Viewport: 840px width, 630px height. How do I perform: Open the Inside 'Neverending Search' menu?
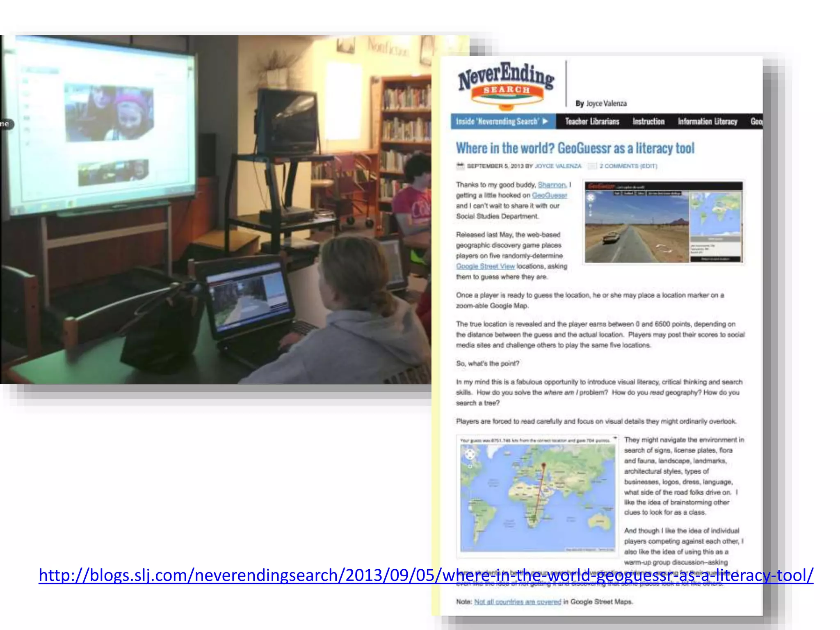[503, 121]
